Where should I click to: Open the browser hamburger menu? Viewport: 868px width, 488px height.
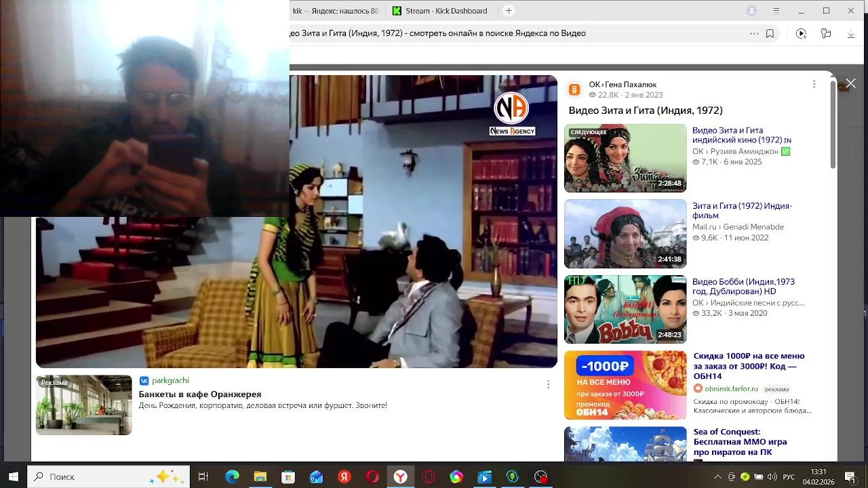[x=776, y=11]
